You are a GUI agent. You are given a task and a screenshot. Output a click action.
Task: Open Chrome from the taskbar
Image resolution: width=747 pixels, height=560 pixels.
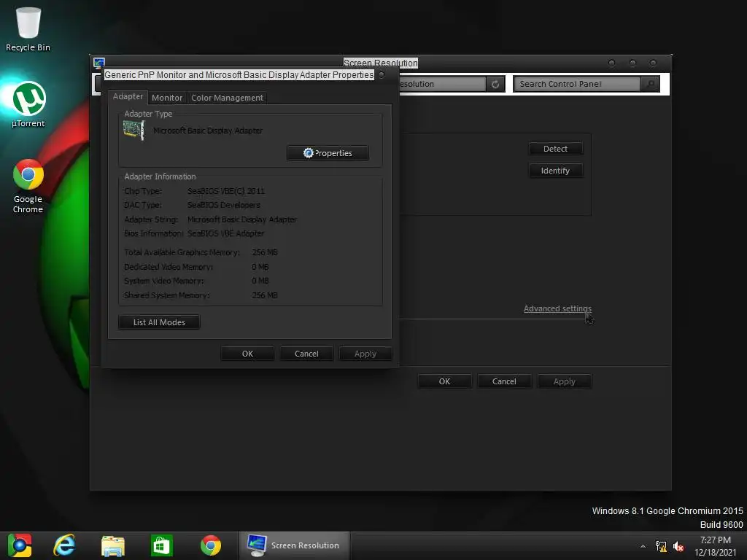[211, 545]
